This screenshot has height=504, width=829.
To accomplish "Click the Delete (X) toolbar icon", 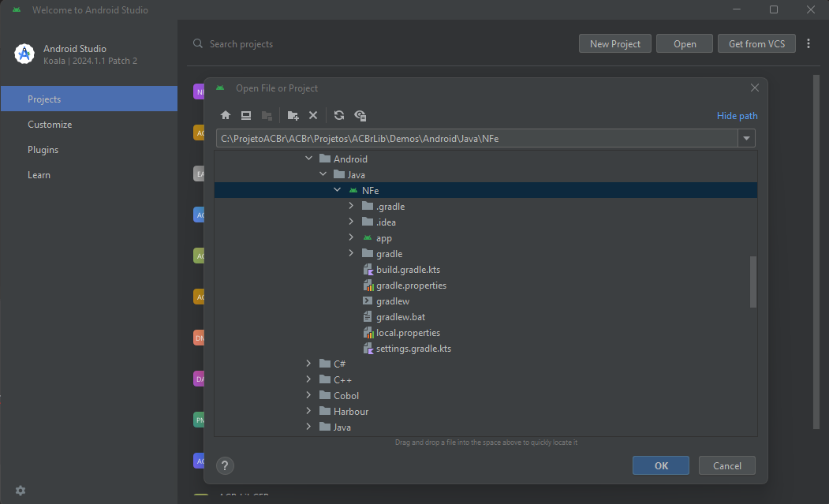I will (x=313, y=115).
